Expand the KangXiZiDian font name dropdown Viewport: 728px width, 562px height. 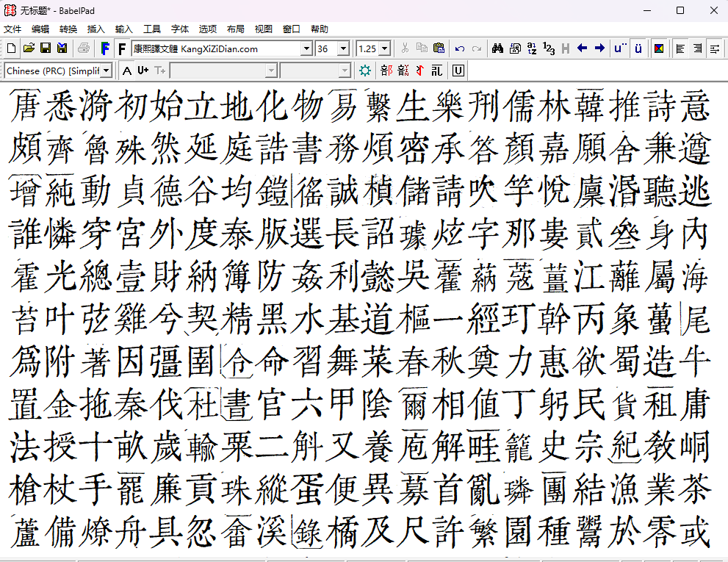[306, 48]
